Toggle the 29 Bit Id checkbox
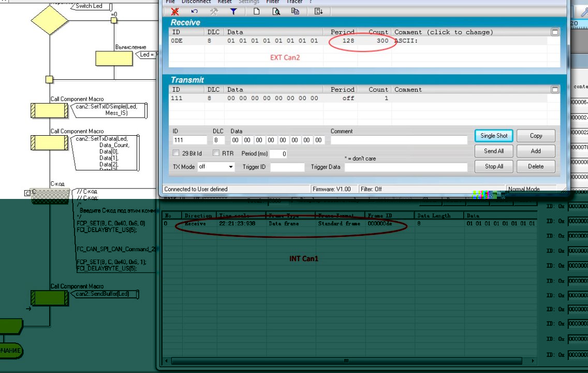This screenshot has width=588, height=373. tap(175, 153)
